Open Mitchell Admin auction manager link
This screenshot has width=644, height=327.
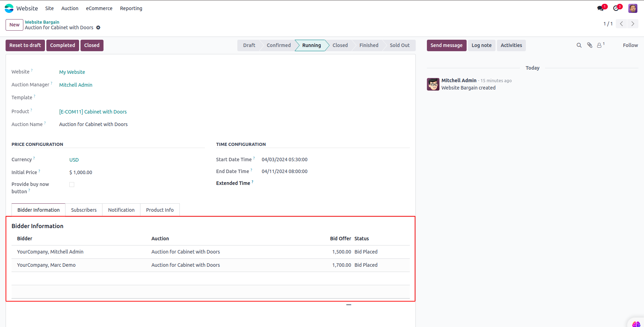76,85
